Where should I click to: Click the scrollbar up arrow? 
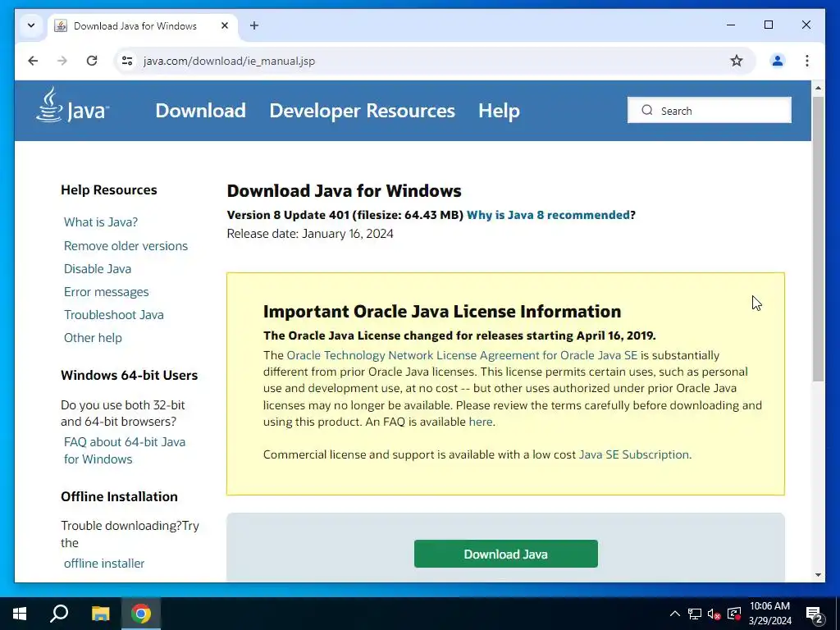click(x=818, y=87)
